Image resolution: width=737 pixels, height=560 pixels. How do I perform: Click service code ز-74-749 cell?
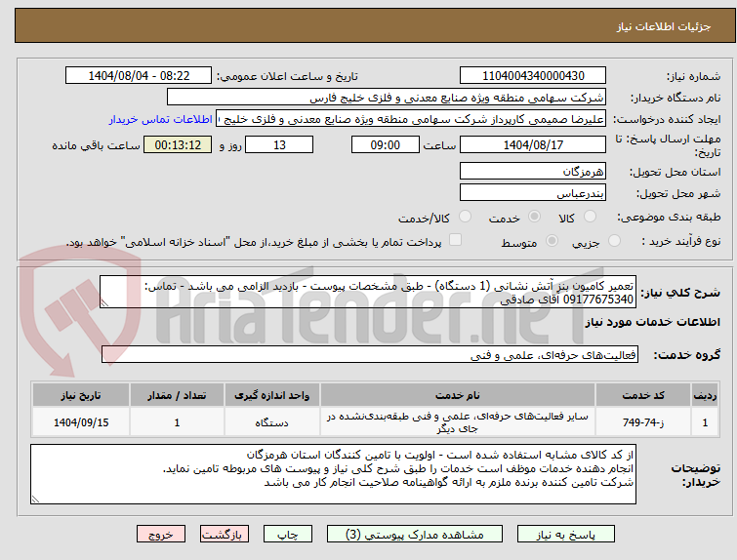click(642, 422)
